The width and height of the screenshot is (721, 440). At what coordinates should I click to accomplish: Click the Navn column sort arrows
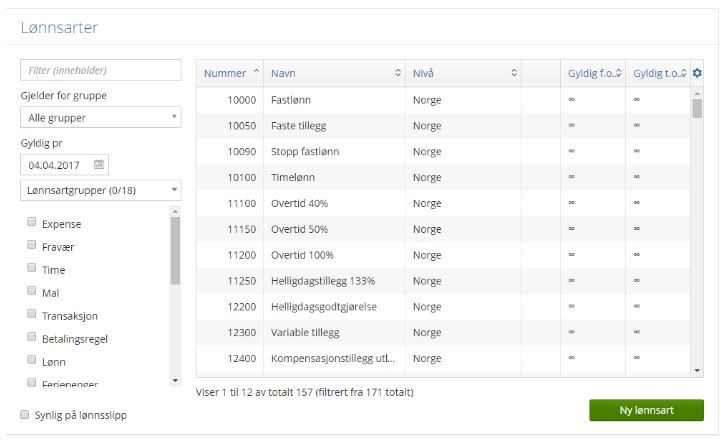pos(397,73)
